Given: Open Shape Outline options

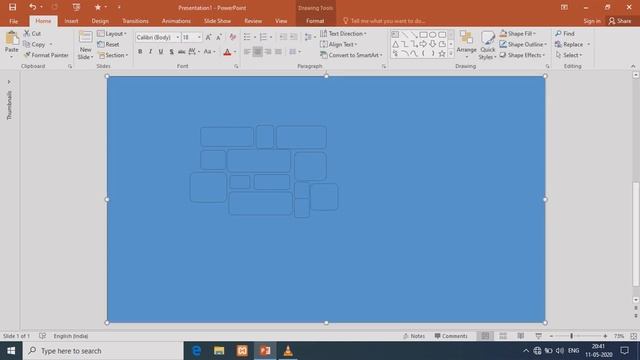Looking at the screenshot, I should click(x=523, y=44).
